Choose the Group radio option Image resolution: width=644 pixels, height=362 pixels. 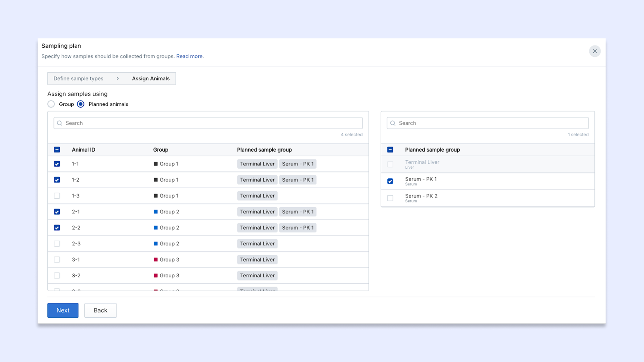51,104
